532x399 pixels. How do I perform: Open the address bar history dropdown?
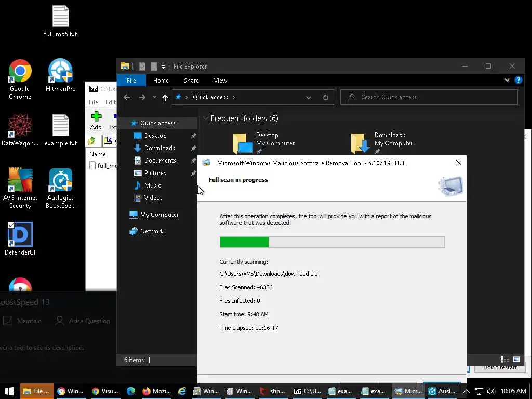[x=309, y=97]
